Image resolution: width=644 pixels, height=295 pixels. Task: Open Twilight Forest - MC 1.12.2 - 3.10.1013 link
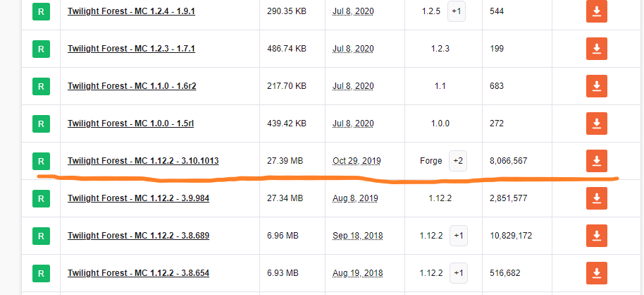tap(143, 161)
